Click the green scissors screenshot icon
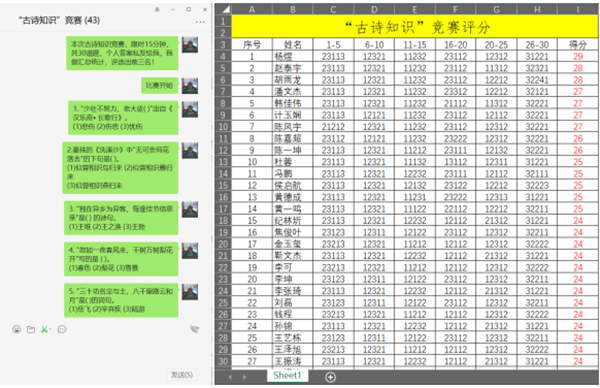Image resolution: width=600 pixels, height=388 pixels. [x=44, y=329]
